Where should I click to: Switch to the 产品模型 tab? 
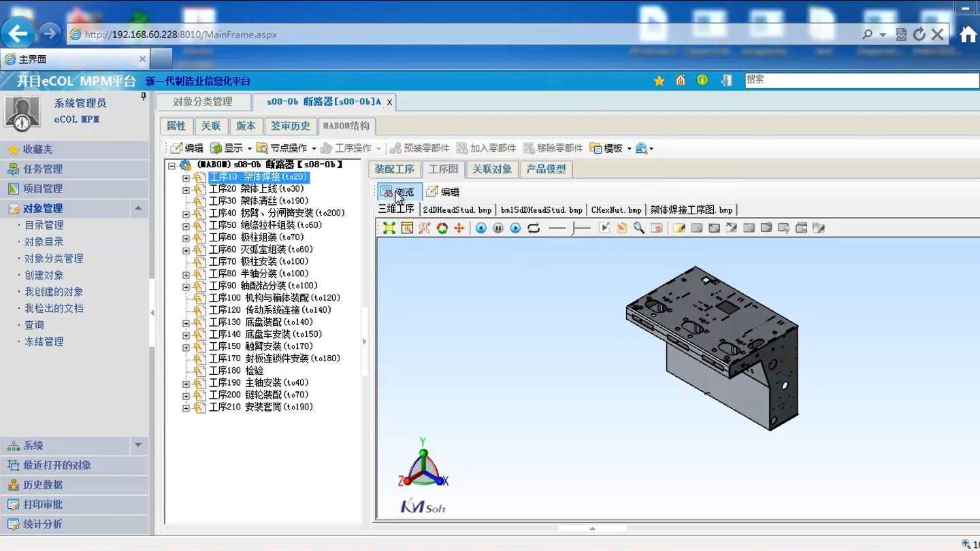(x=546, y=169)
